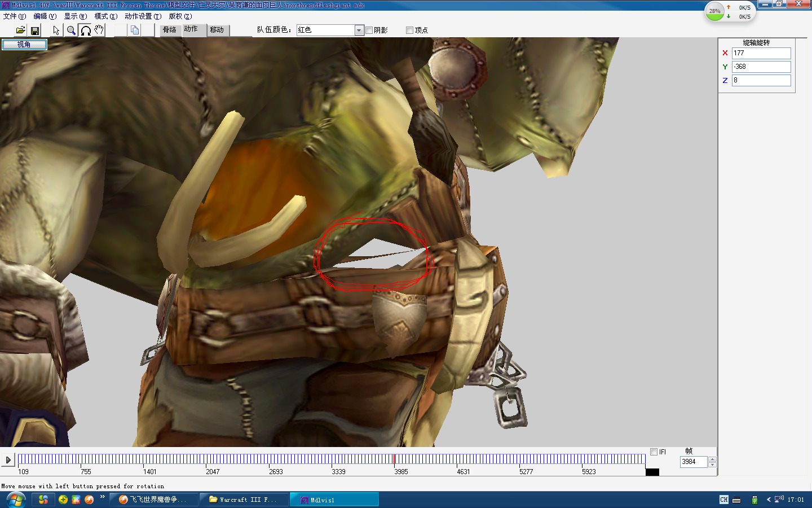Click the 17:01 system clock
This screenshot has width=812, height=508.
[x=796, y=500]
